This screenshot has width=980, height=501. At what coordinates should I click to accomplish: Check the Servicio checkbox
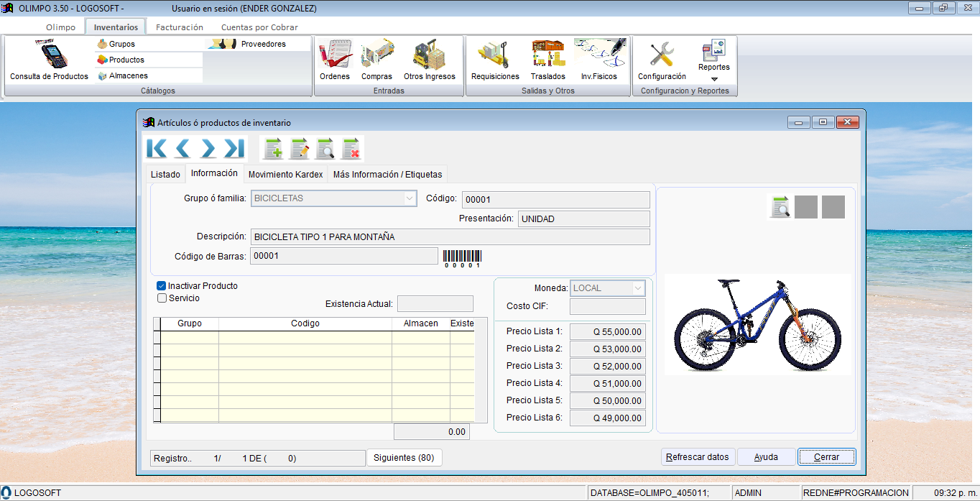(162, 298)
